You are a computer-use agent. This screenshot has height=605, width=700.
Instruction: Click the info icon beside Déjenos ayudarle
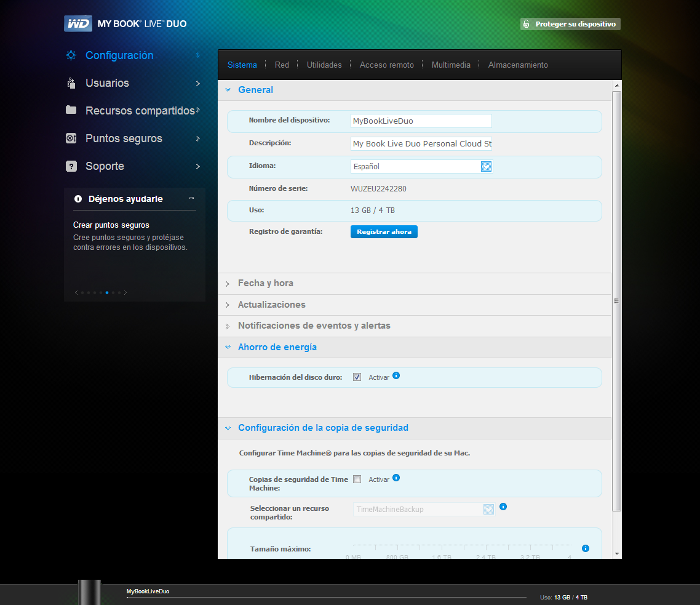[x=78, y=199]
